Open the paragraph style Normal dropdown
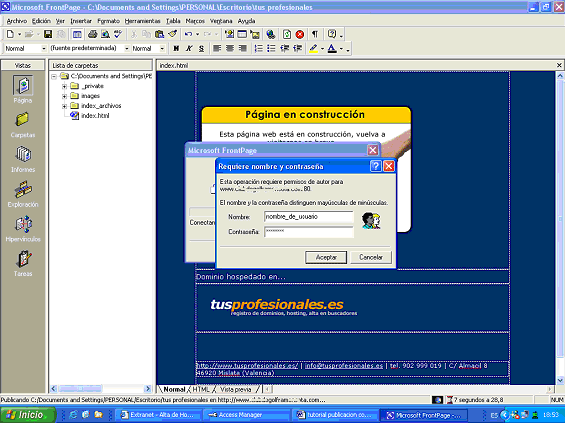 click(x=44, y=48)
